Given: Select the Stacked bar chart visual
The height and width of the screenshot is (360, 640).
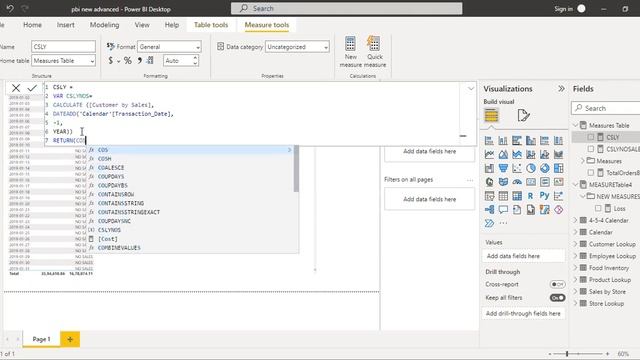Looking at the screenshot, I should click(489, 141).
